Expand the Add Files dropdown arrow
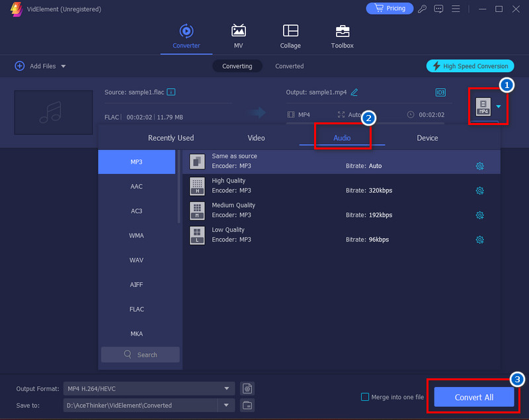This screenshot has width=529, height=420. pos(63,66)
